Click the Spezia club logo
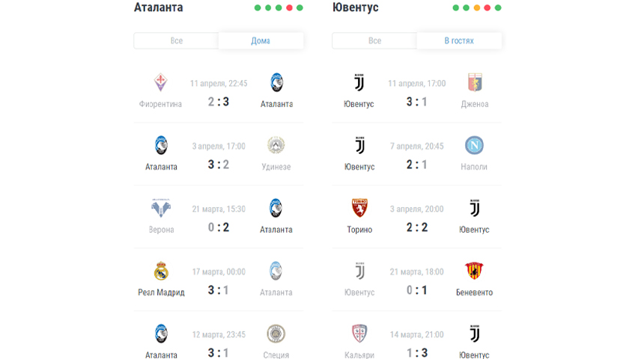 coord(276,334)
